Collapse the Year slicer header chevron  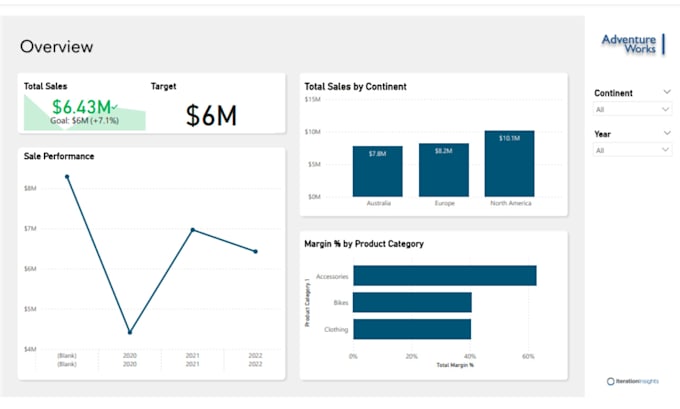(667, 133)
